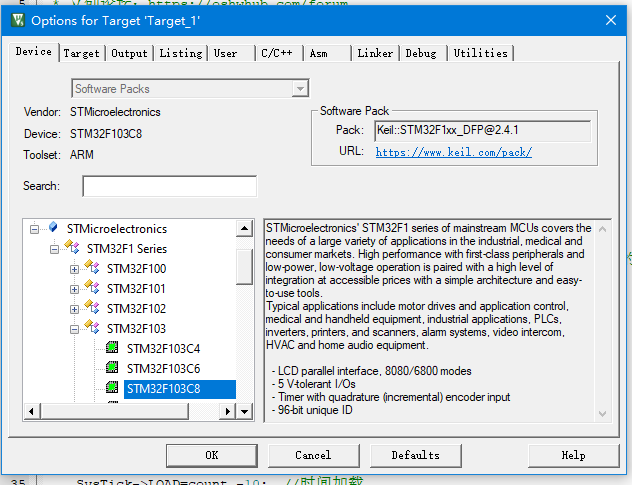This screenshot has width=632, height=485.
Task: Click the chip icon beside STM32F103C4
Action: tap(112, 347)
